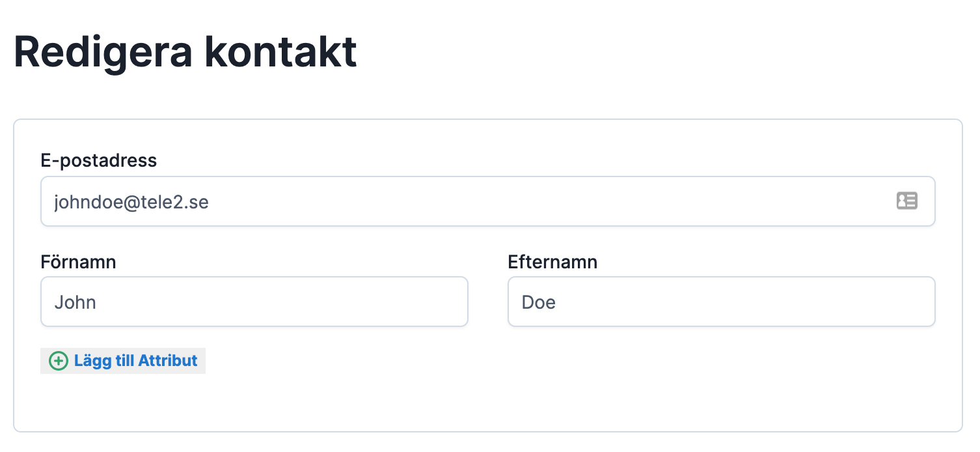The width and height of the screenshot is (980, 452).
Task: Place cursor on the surname Doe
Action: coord(539,302)
